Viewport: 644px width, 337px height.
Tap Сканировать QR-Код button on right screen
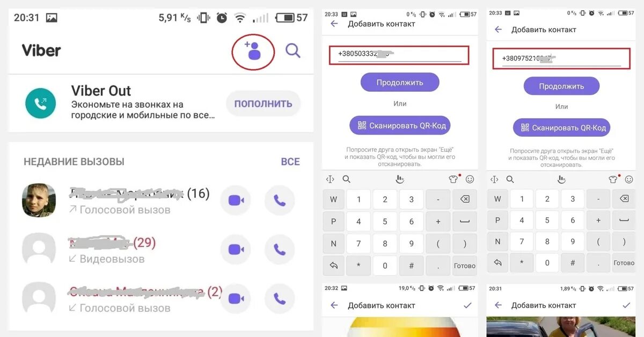click(562, 128)
